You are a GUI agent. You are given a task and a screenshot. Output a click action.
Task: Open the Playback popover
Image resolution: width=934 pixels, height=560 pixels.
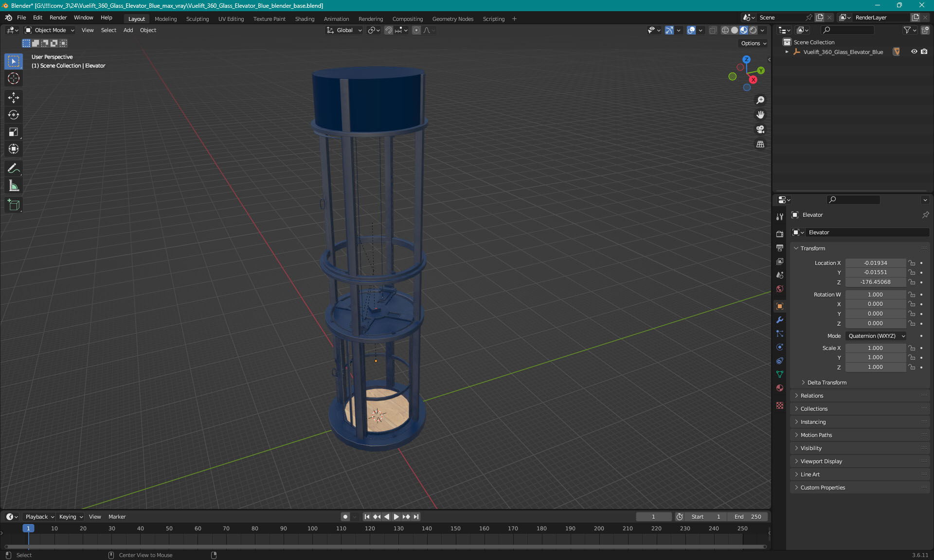(39, 517)
